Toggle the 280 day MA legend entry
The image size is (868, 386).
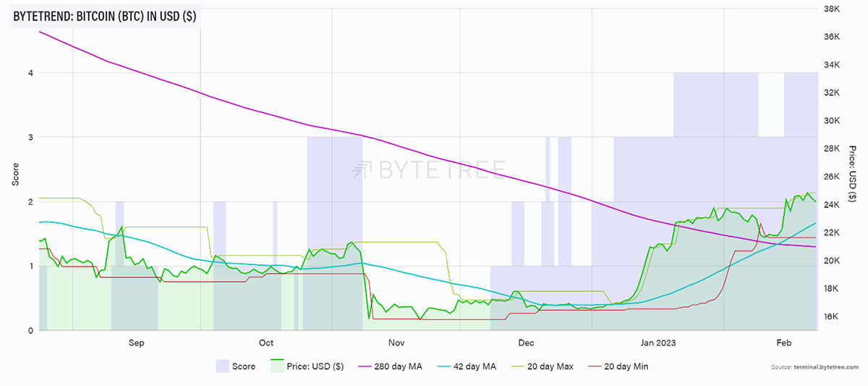coord(390,366)
